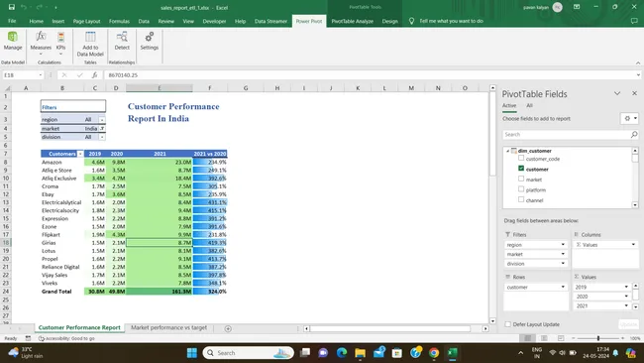Image resolution: width=644 pixels, height=363 pixels.
Task: Click the macro recording status bar icon
Action: click(28, 338)
